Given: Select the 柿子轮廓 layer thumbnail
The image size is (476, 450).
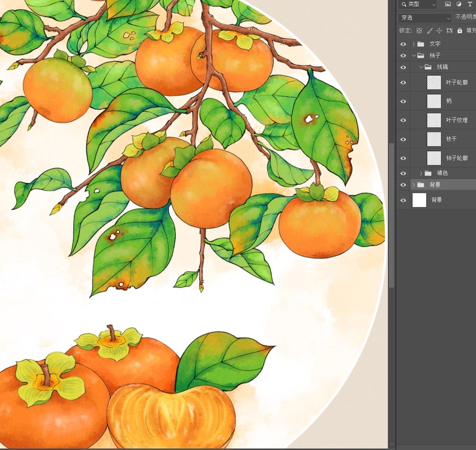Looking at the screenshot, I should coord(434,158).
